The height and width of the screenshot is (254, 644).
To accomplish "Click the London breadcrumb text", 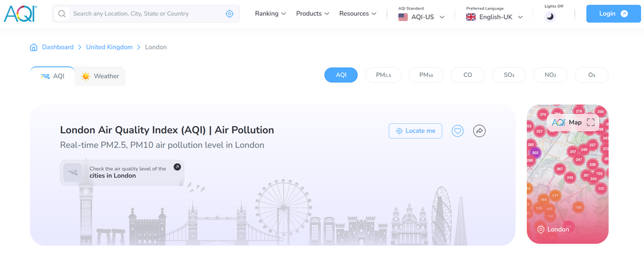I will pos(156,47).
